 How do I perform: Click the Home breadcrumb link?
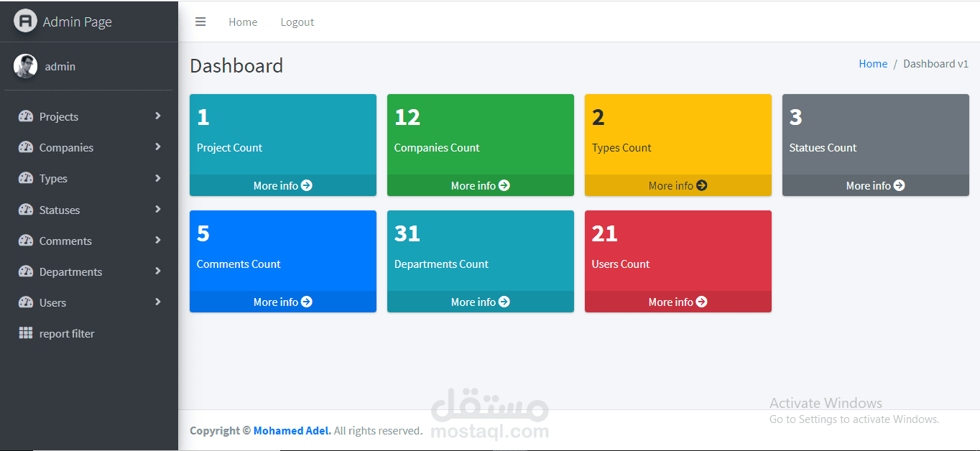pos(873,63)
